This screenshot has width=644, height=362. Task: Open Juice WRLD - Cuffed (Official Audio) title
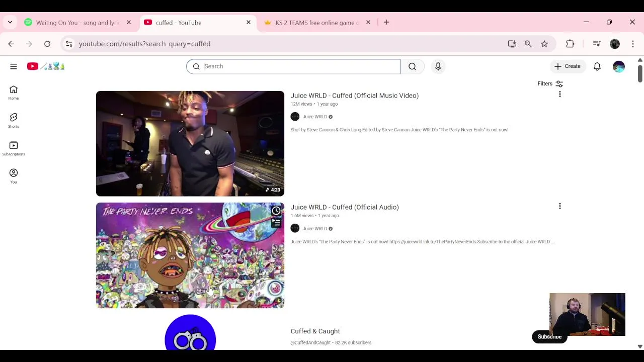tap(344, 207)
